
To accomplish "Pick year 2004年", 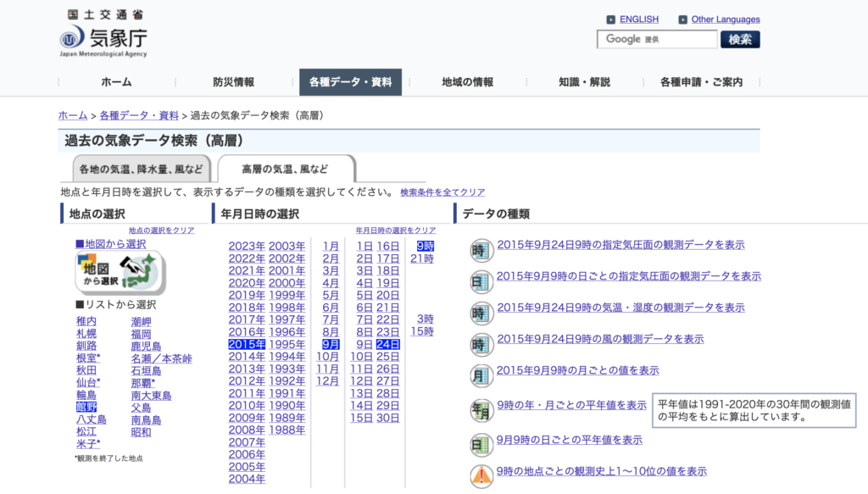I will coord(247,479).
